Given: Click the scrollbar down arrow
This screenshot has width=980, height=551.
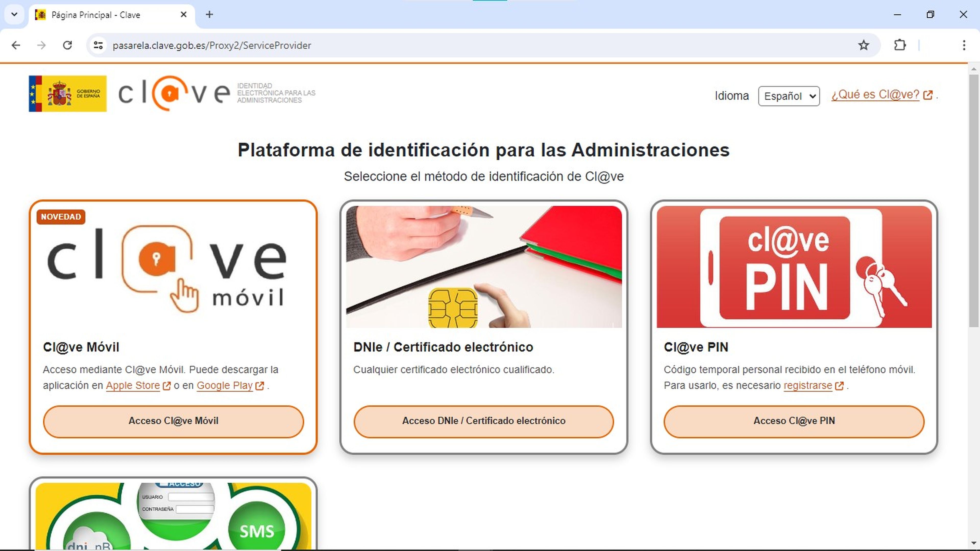Looking at the screenshot, I should [974, 543].
